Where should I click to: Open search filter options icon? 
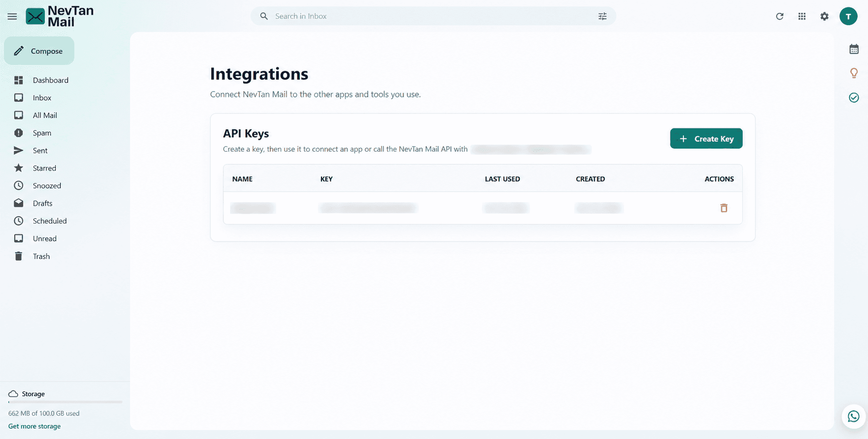point(603,16)
